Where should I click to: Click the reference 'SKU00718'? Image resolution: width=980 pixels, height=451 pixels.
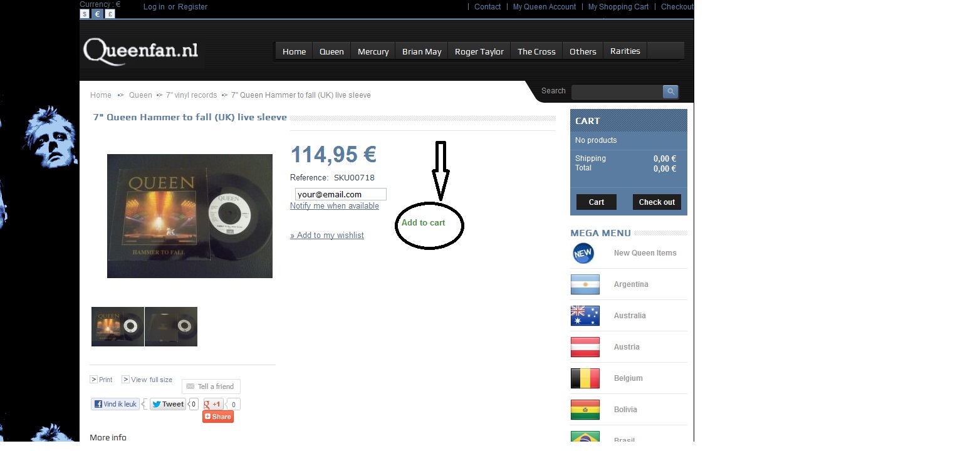(354, 178)
